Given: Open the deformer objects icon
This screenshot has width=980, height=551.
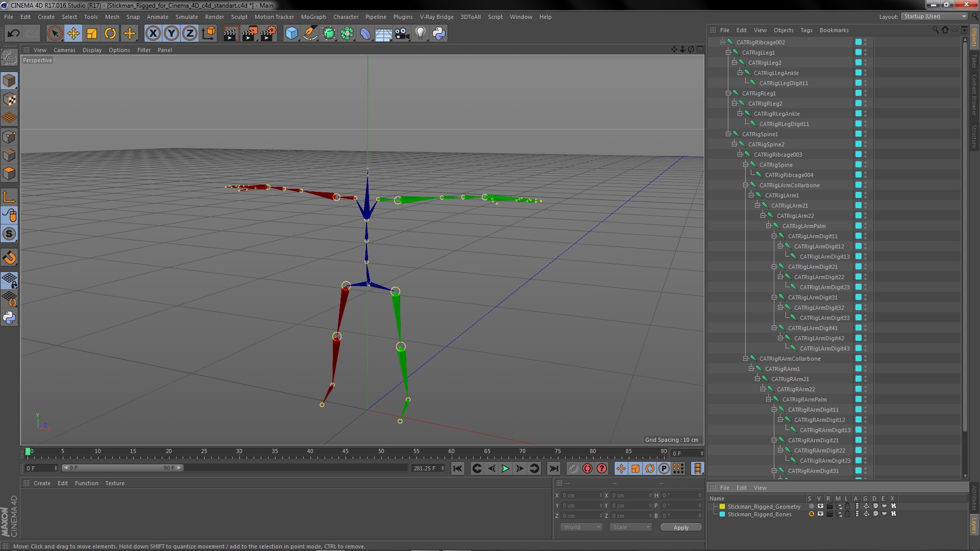Looking at the screenshot, I should tap(365, 34).
